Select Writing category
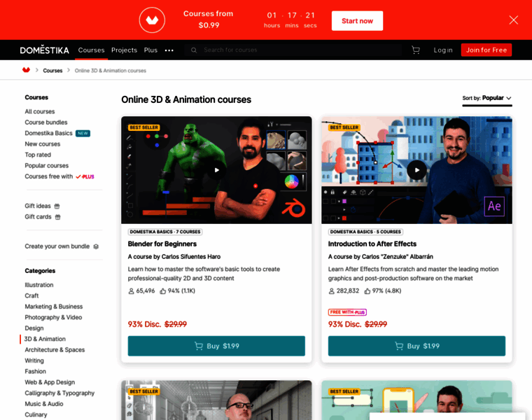Screen dimensions: 532x420 tap(34, 360)
